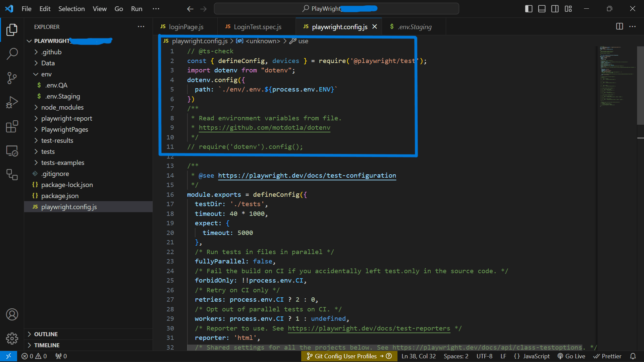Open the playwright.dev test-configuration link
This screenshot has height=362, width=644.
tap(307, 175)
